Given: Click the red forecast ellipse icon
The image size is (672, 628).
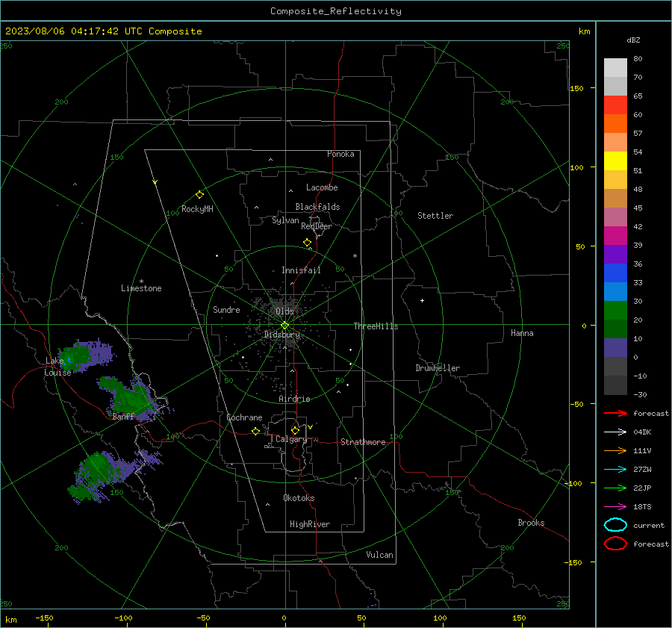Looking at the screenshot, I should click(x=615, y=544).
